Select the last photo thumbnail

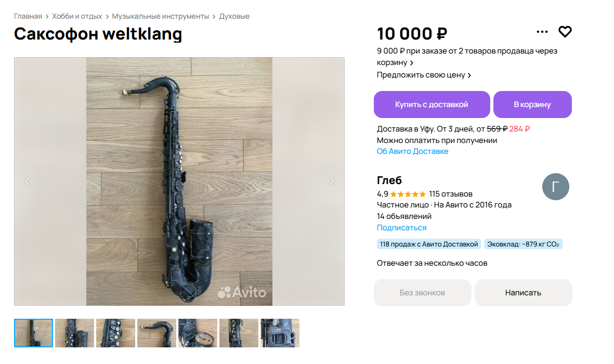[280, 333]
